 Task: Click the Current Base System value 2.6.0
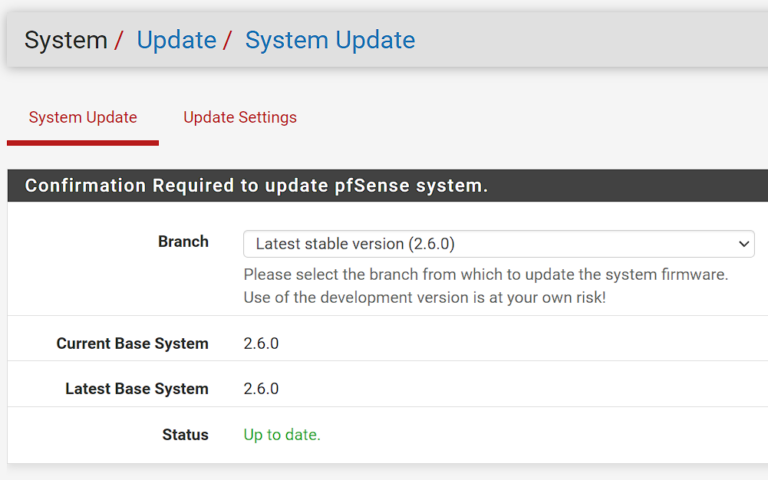[x=261, y=344]
